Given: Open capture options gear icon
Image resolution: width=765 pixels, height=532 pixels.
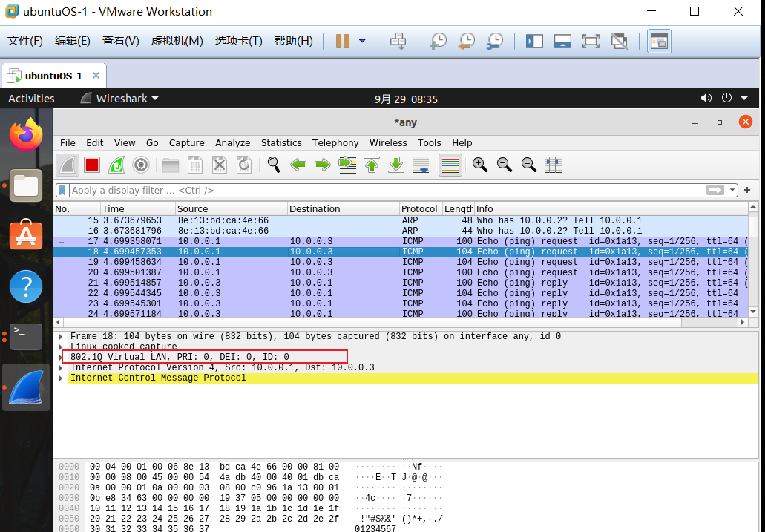Looking at the screenshot, I should (141, 165).
